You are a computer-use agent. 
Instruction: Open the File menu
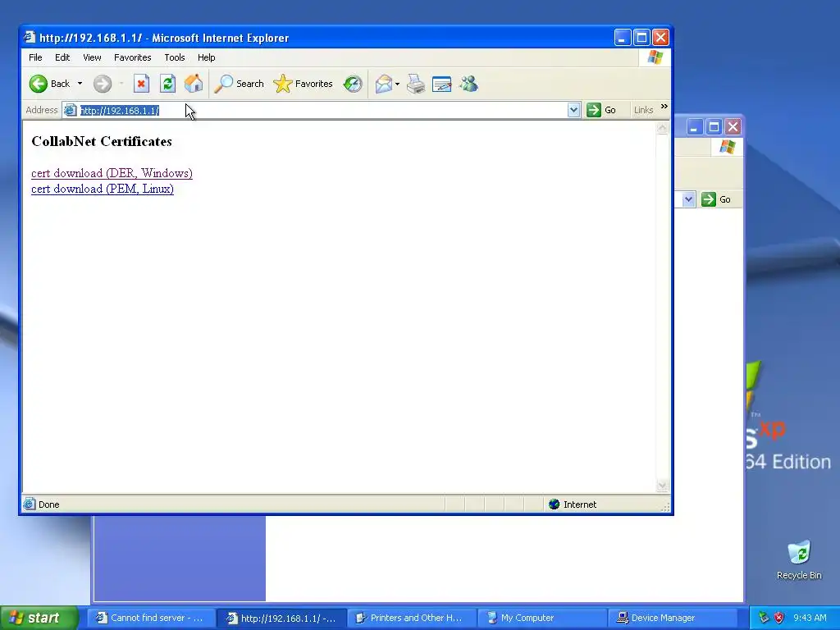coord(35,57)
